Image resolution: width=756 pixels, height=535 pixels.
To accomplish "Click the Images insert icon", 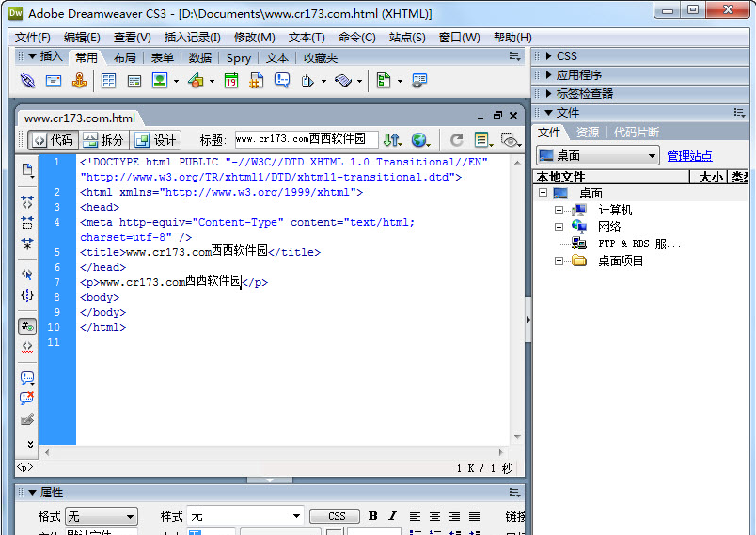I will 160,80.
